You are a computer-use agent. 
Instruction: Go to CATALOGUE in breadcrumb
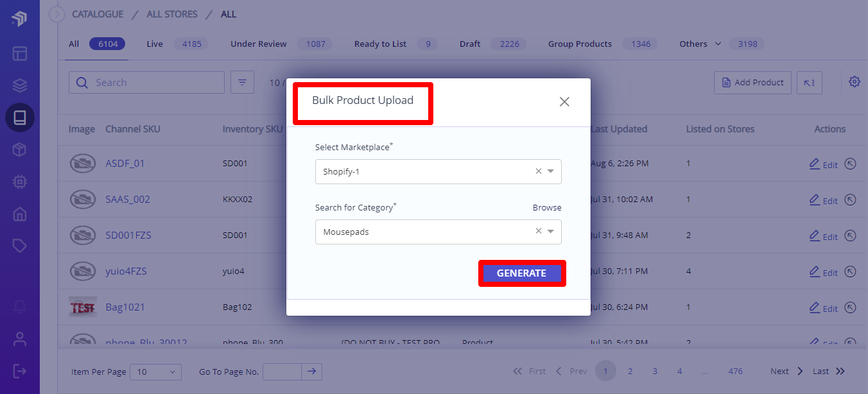(x=98, y=14)
